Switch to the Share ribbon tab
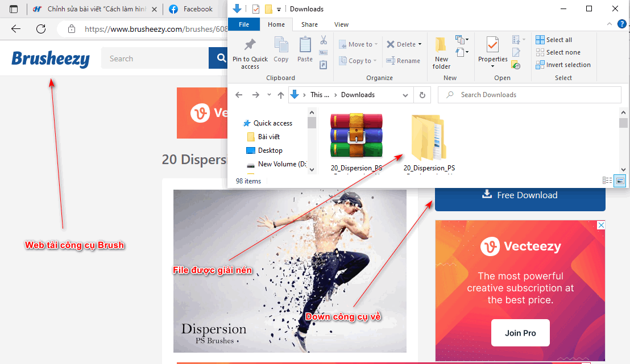 [x=309, y=24]
